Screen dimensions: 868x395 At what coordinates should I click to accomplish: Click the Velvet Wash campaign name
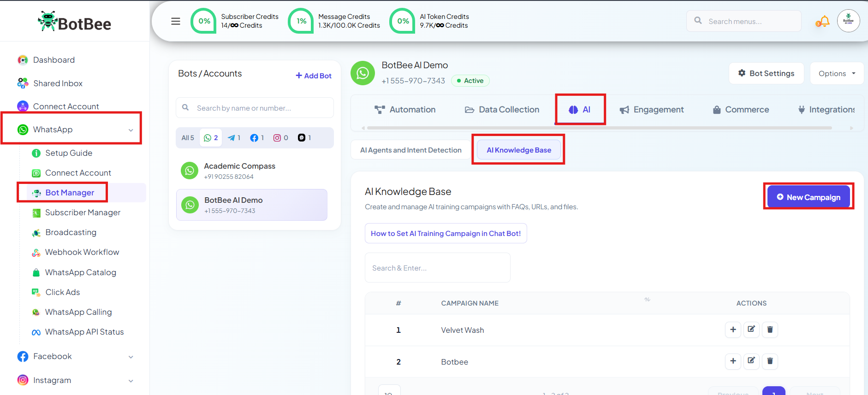click(x=463, y=330)
